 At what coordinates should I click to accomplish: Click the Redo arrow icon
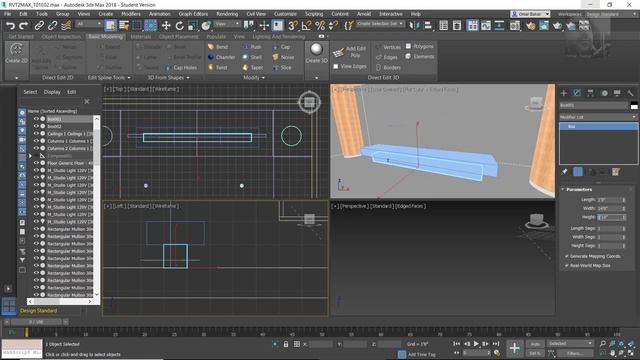(x=24, y=26)
